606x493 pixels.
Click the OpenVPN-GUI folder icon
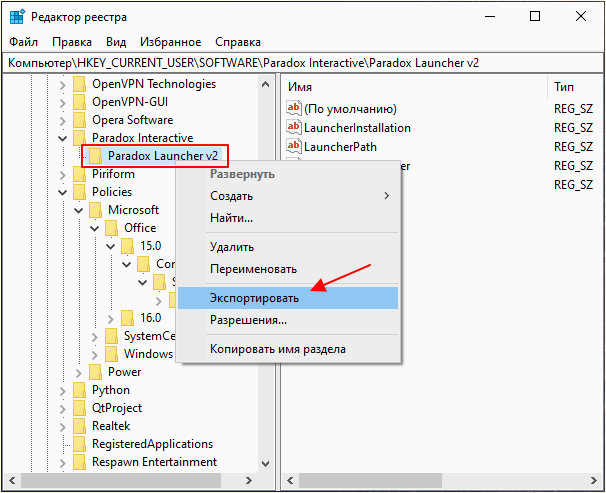79,102
